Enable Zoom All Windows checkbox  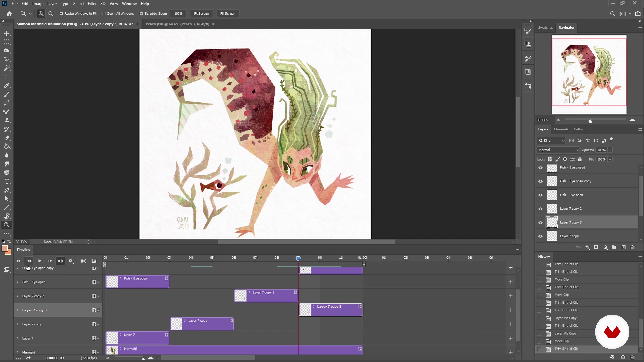coord(104,13)
